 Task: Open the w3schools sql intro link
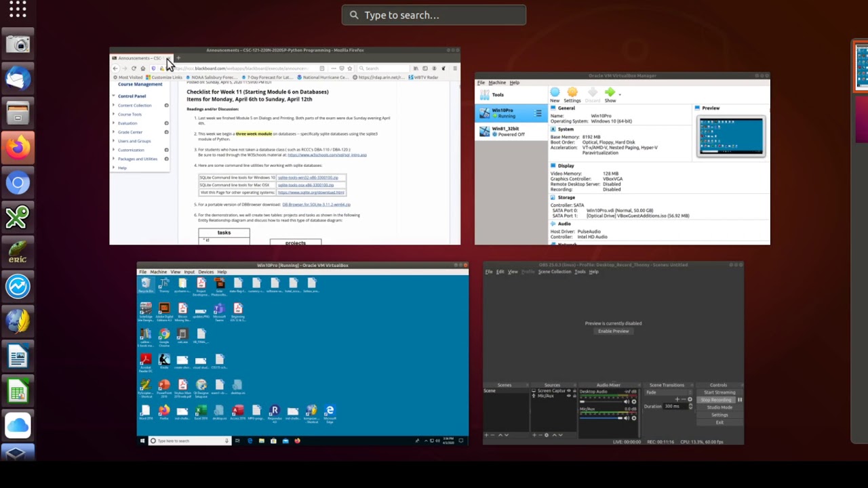pos(327,155)
